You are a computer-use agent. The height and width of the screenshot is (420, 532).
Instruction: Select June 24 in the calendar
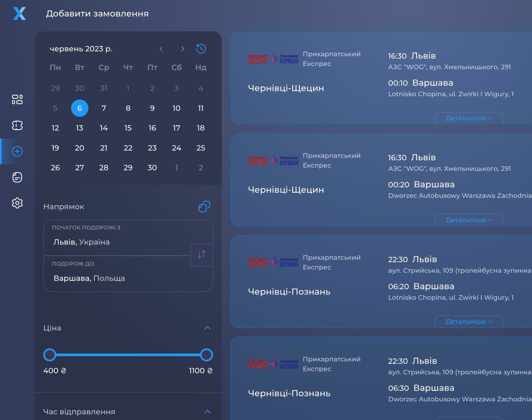pos(176,148)
